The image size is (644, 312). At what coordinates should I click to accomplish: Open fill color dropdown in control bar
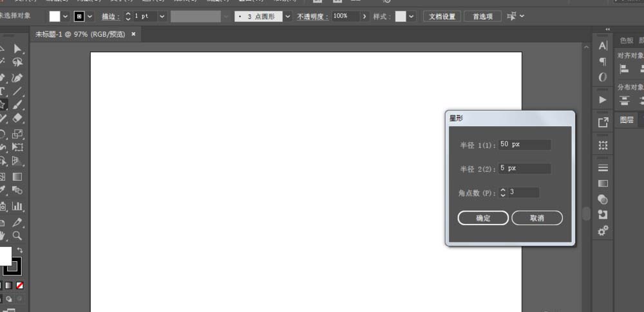[x=65, y=17]
